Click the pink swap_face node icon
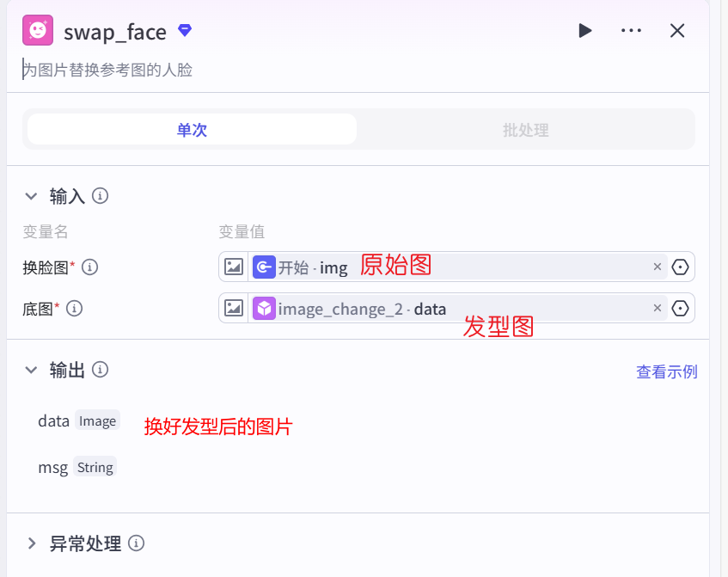 [x=38, y=31]
